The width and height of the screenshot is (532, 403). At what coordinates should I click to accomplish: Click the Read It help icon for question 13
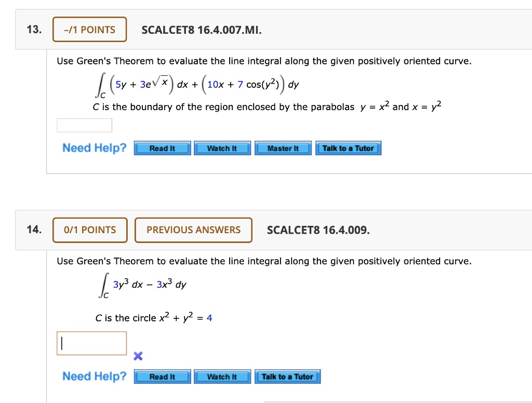coord(162,148)
